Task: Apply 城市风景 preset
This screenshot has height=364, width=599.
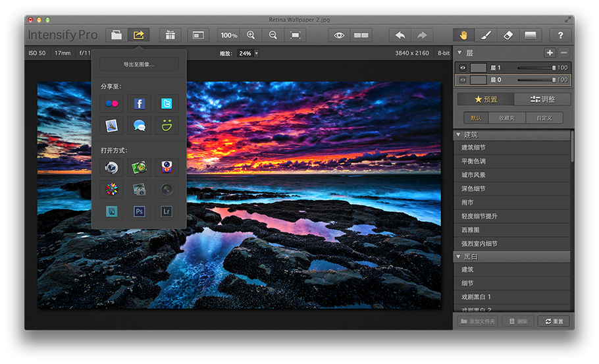Action: tap(512, 175)
